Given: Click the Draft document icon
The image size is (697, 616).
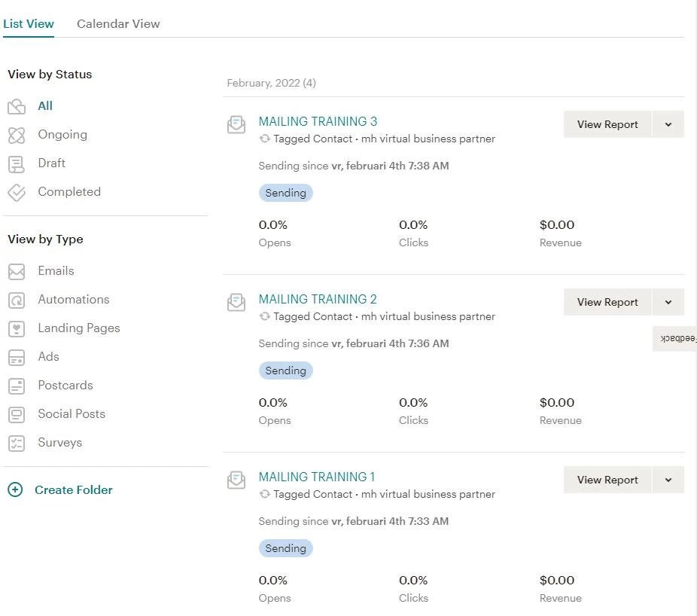Looking at the screenshot, I should pos(17,163).
